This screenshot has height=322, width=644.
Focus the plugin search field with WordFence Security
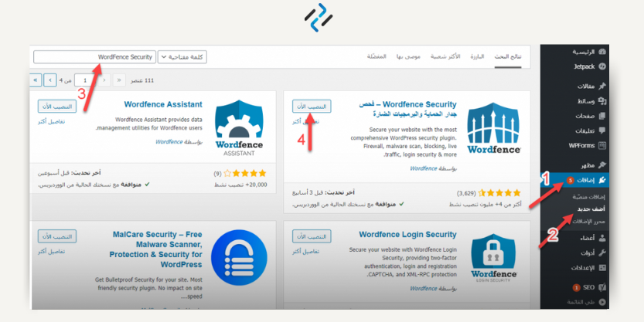tap(94, 57)
